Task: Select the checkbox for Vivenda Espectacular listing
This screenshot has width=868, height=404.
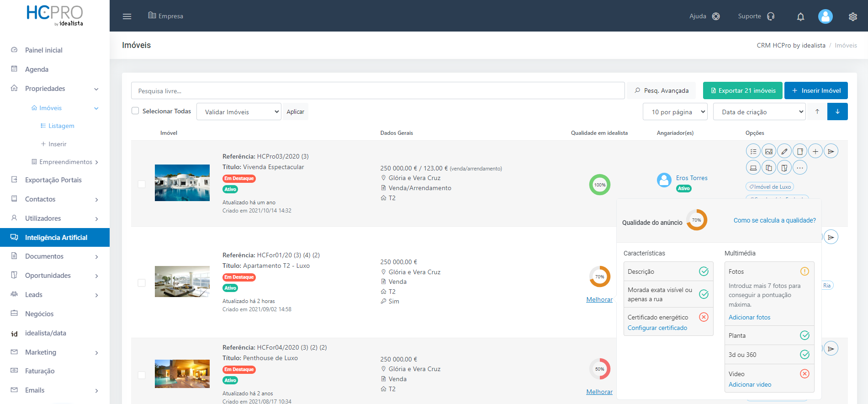Action: point(142,184)
